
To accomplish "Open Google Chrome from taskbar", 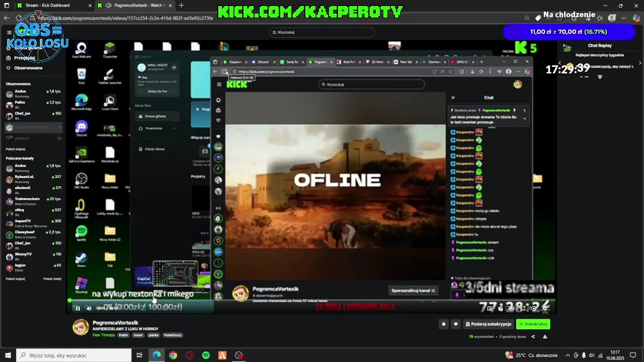I will tap(173, 355).
